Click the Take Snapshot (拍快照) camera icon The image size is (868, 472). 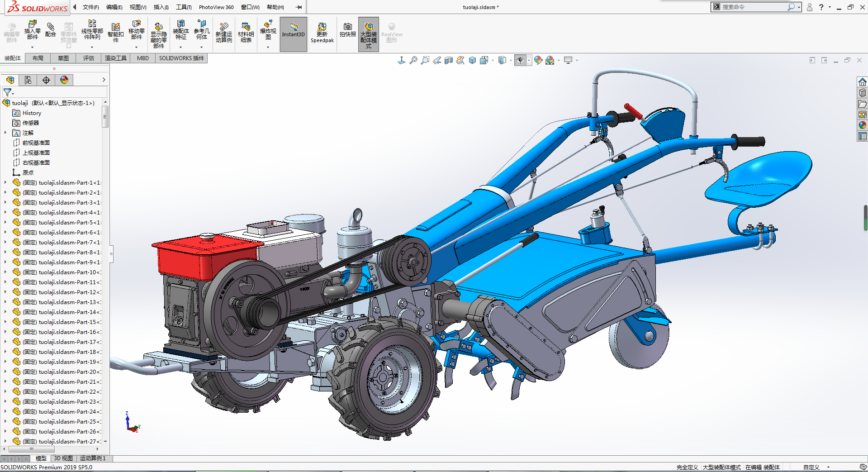347,30
